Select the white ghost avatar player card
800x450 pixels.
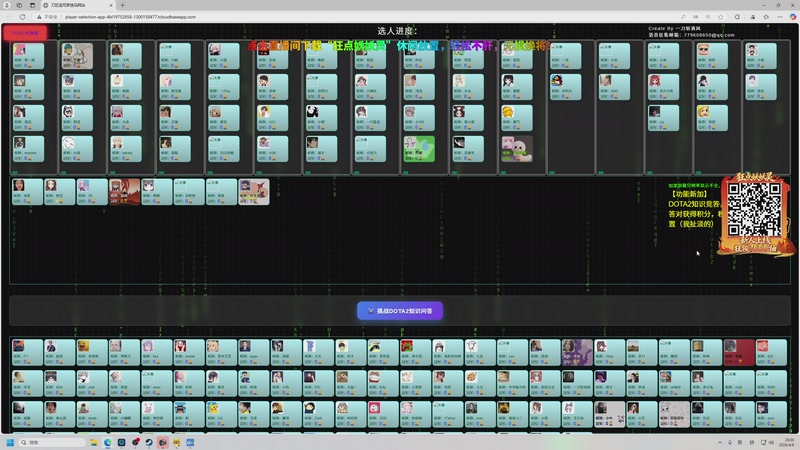[x=517, y=149]
